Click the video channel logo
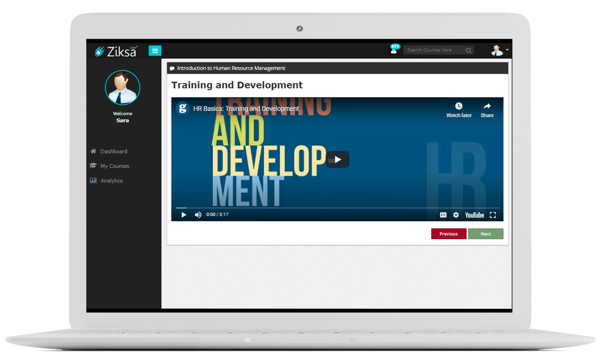The image size is (609, 364). (x=182, y=108)
